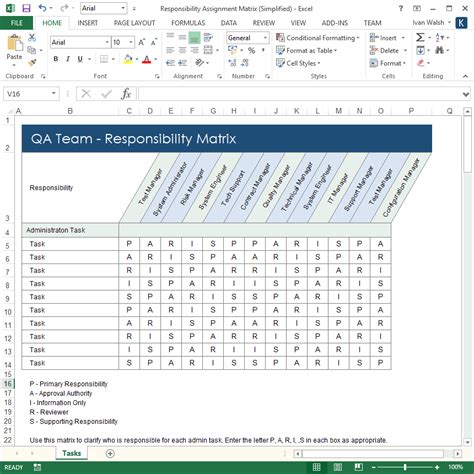Viewport: 474px width, 474px height.
Task: Click the Fill down icon
Action: (420, 50)
